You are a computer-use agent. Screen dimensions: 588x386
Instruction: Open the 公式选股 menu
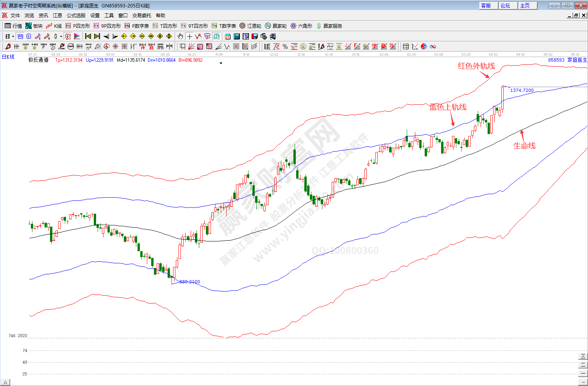(76, 16)
